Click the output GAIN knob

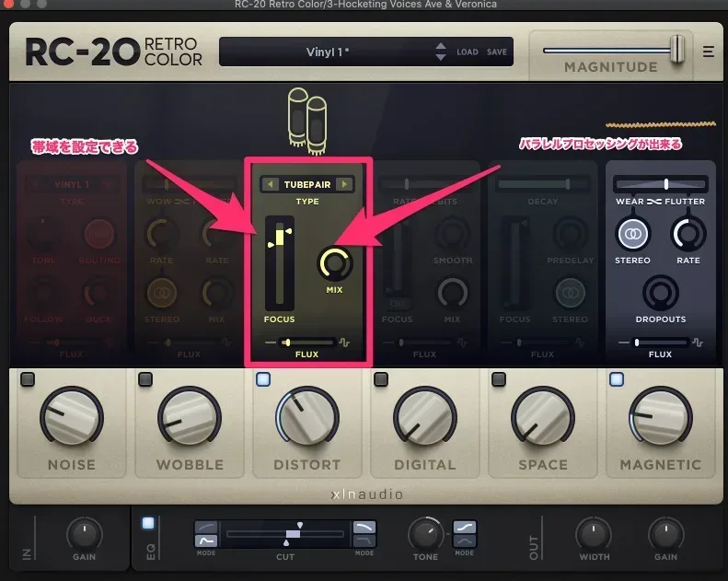(665, 534)
